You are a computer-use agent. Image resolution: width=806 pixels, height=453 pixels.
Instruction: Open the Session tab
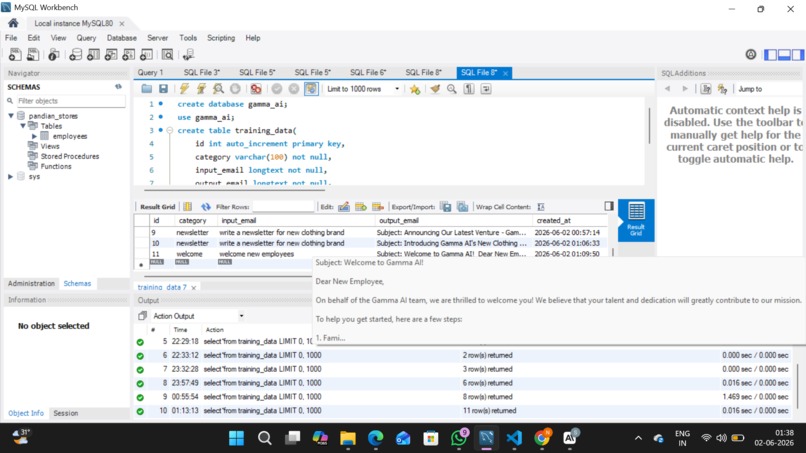(66, 413)
